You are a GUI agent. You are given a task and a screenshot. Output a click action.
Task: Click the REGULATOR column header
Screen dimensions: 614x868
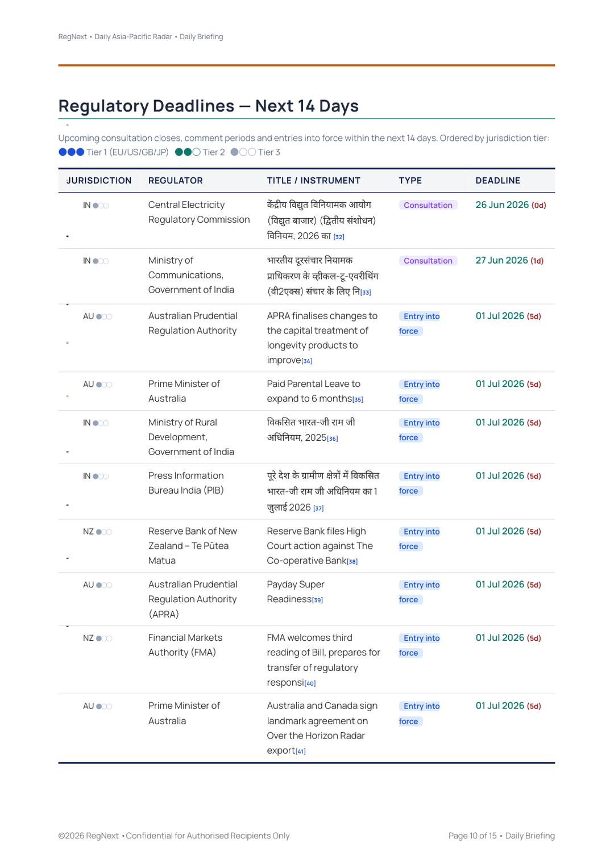point(176,181)
